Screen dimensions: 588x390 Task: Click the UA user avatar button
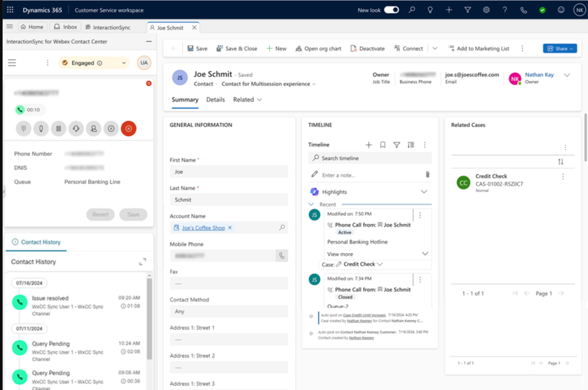pos(144,63)
